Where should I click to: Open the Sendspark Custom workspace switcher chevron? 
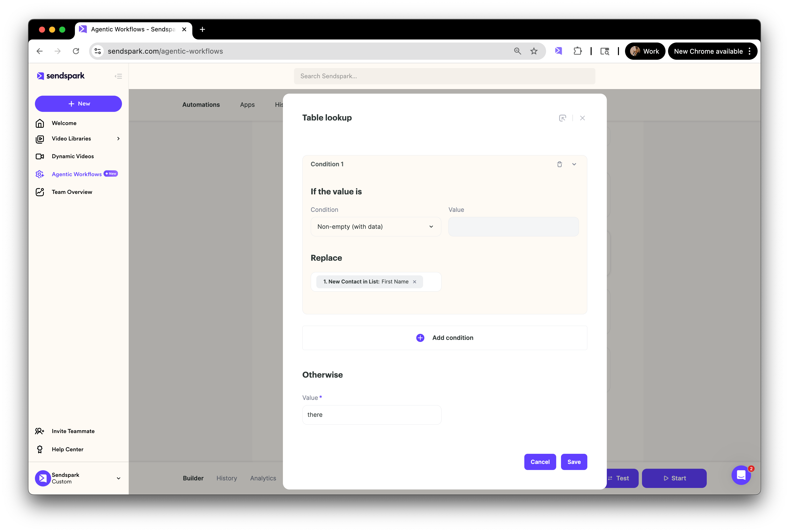118,478
